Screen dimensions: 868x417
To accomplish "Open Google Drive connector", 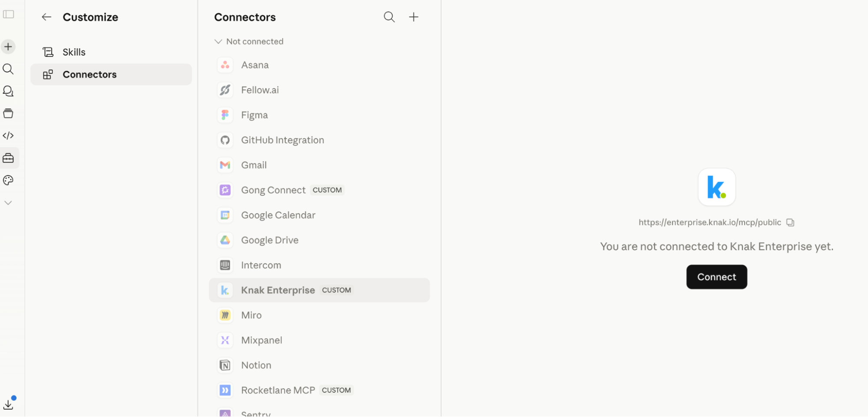I will (319, 240).
